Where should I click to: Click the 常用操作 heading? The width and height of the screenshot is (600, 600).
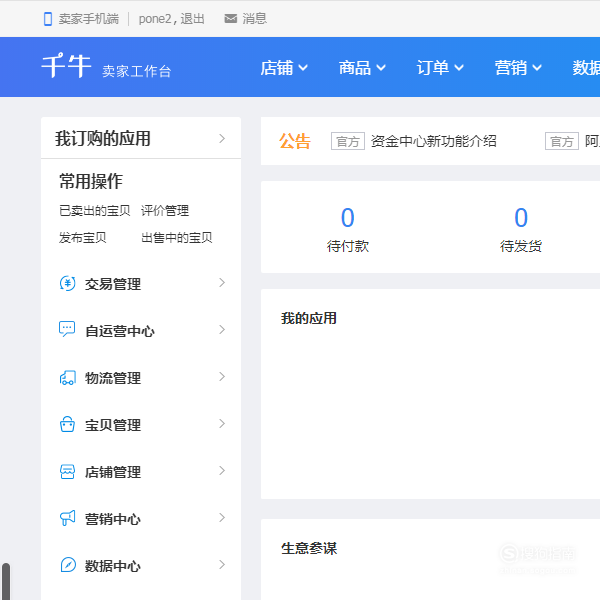(x=91, y=181)
